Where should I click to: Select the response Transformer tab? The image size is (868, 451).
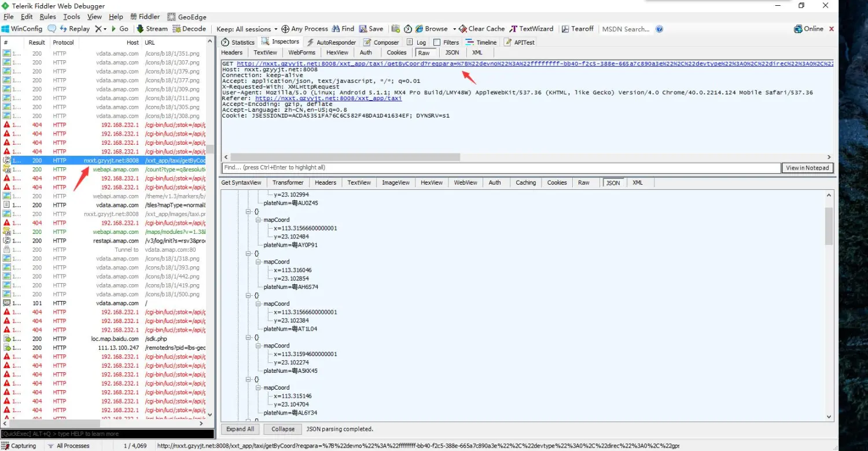tap(288, 182)
